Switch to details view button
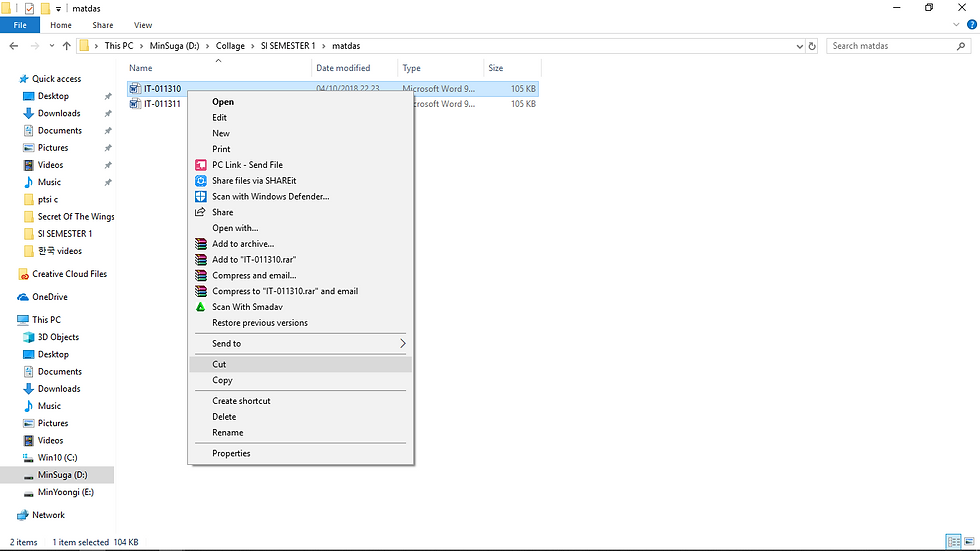980x551 pixels. (954, 542)
